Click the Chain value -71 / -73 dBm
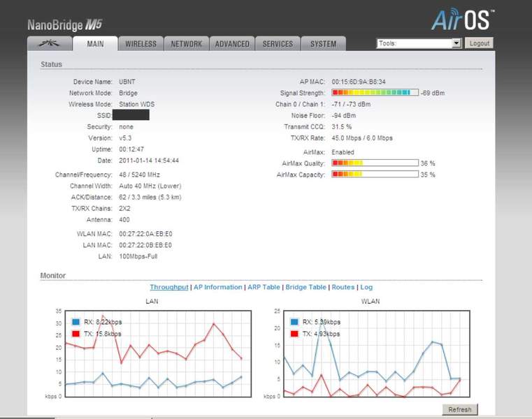This screenshot has width=532, height=419. (351, 104)
